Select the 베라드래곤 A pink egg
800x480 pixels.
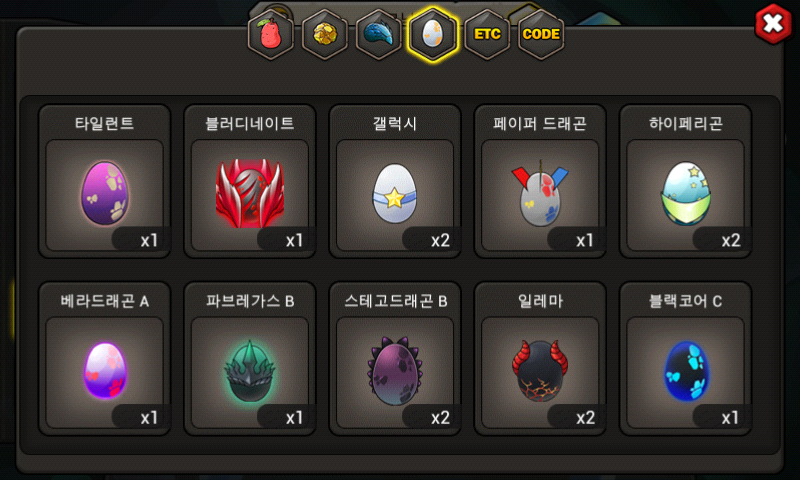click(105, 370)
